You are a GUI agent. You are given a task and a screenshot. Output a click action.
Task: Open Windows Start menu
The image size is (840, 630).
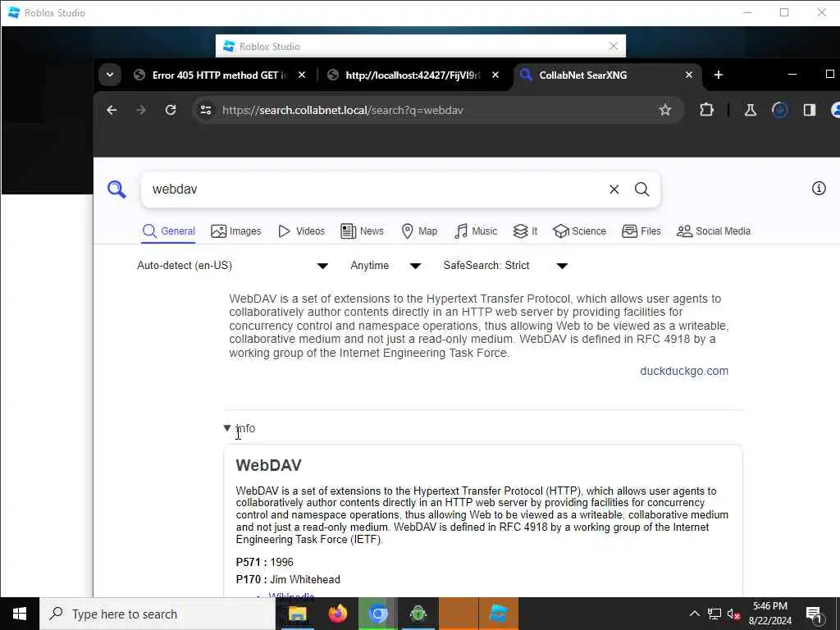click(20, 614)
